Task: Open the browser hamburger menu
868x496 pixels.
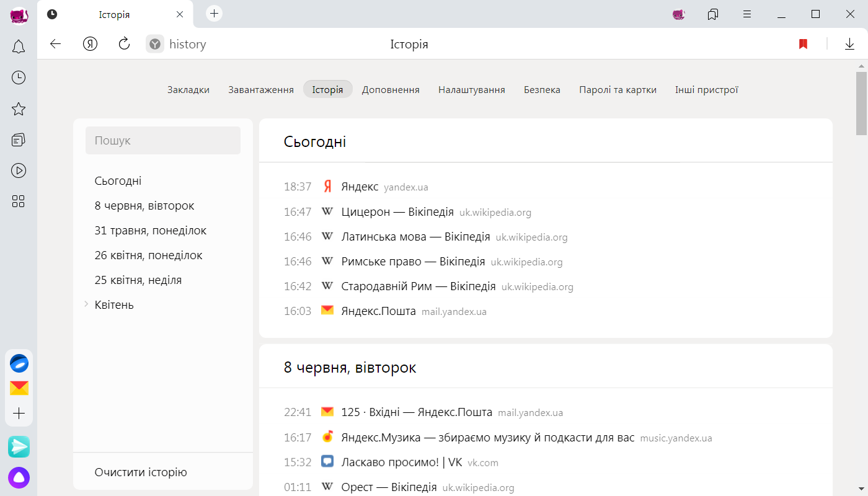Action: [x=747, y=14]
